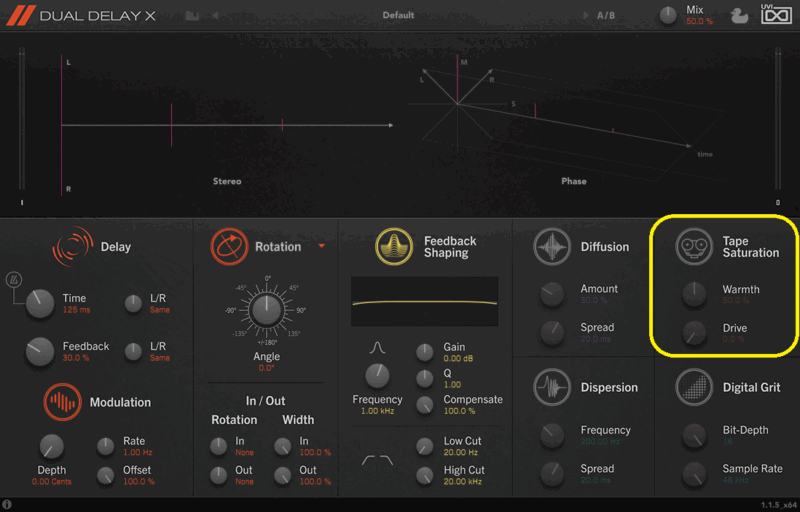Screen dimensions: 800x512
Task: Click the Depth value 0.00 Cents
Action: tap(52, 481)
